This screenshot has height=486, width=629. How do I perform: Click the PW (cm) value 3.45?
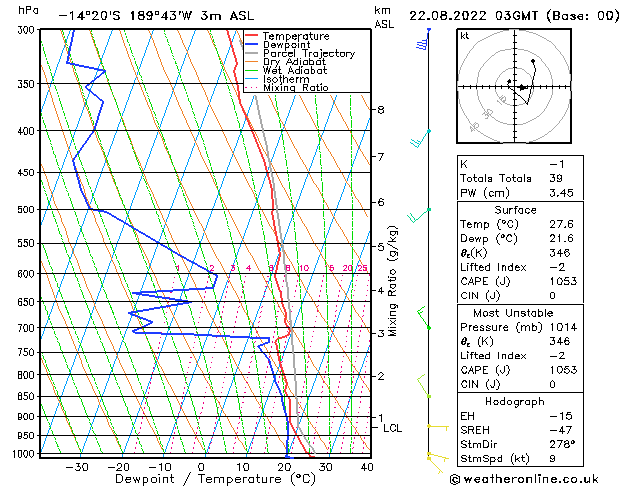(x=561, y=193)
